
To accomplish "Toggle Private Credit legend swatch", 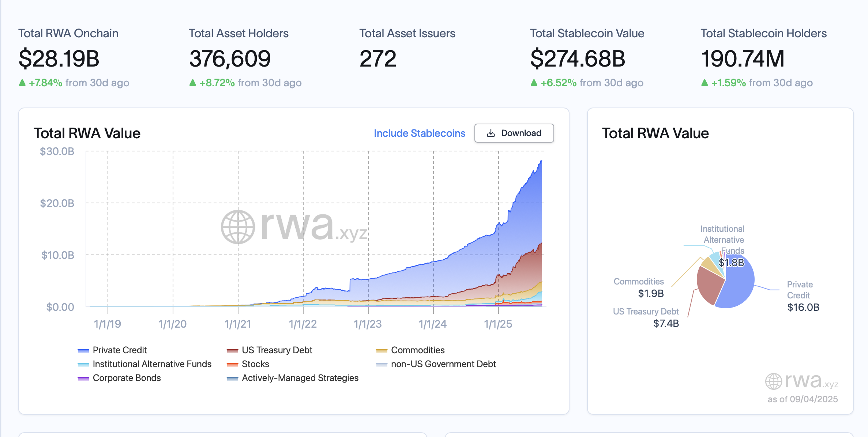I will (83, 351).
